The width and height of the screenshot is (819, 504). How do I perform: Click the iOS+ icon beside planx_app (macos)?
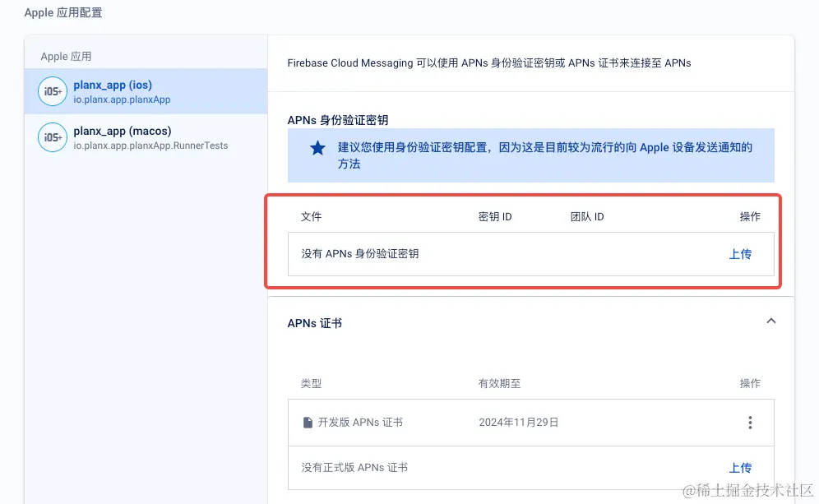point(53,137)
